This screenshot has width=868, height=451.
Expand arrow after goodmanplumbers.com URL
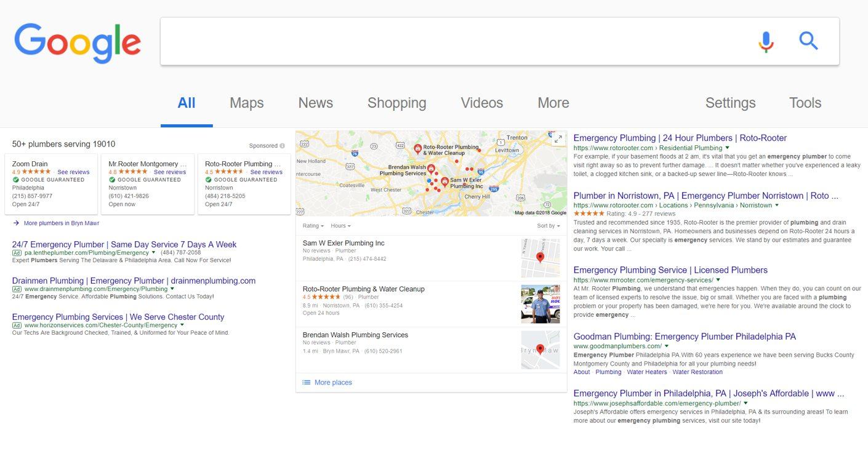(x=666, y=346)
